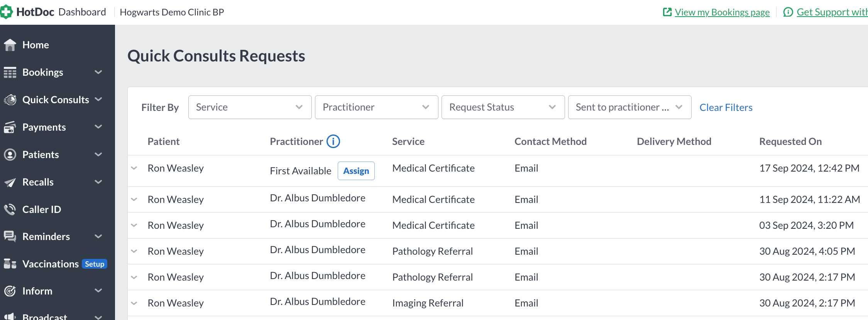This screenshot has height=320, width=868.
Task: Click the Requested On column header
Action: [790, 141]
